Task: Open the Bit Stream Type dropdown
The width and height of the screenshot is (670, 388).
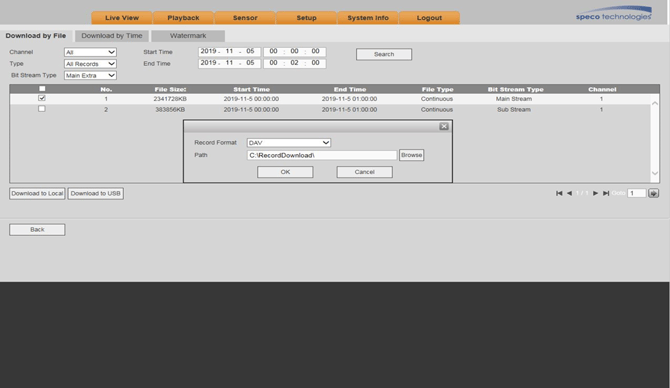Action: (90, 75)
